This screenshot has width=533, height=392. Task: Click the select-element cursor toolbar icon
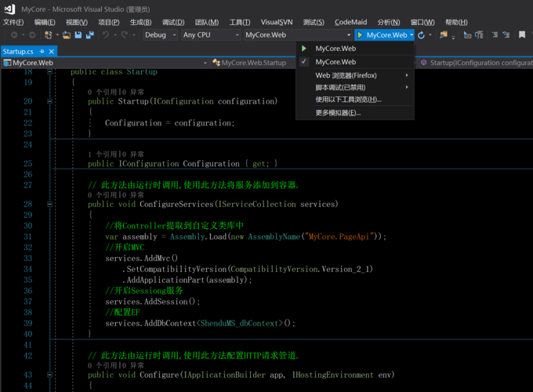[467, 34]
